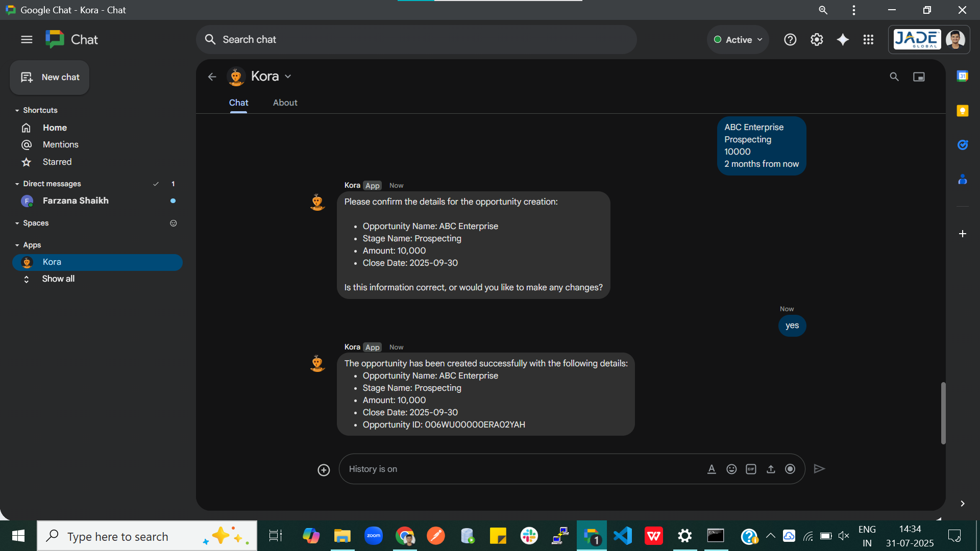Upload a file to the chat
Image resolution: width=980 pixels, height=551 pixels.
(771, 469)
